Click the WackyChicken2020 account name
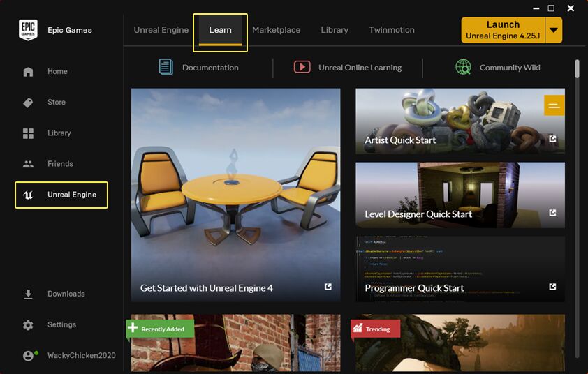Screen dimensions: 588x374 82,355
